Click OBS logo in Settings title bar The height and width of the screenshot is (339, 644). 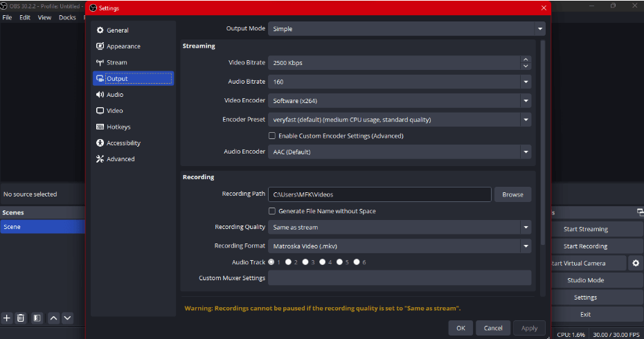(93, 8)
